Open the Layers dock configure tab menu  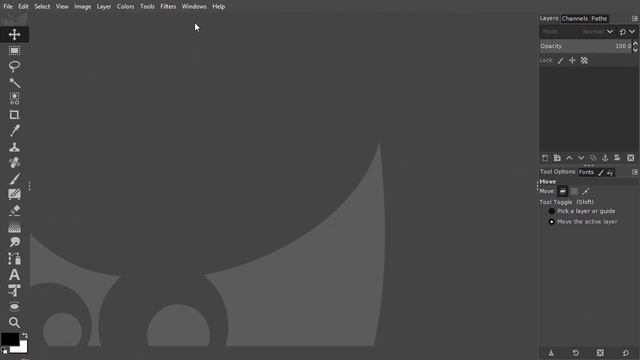(634, 18)
